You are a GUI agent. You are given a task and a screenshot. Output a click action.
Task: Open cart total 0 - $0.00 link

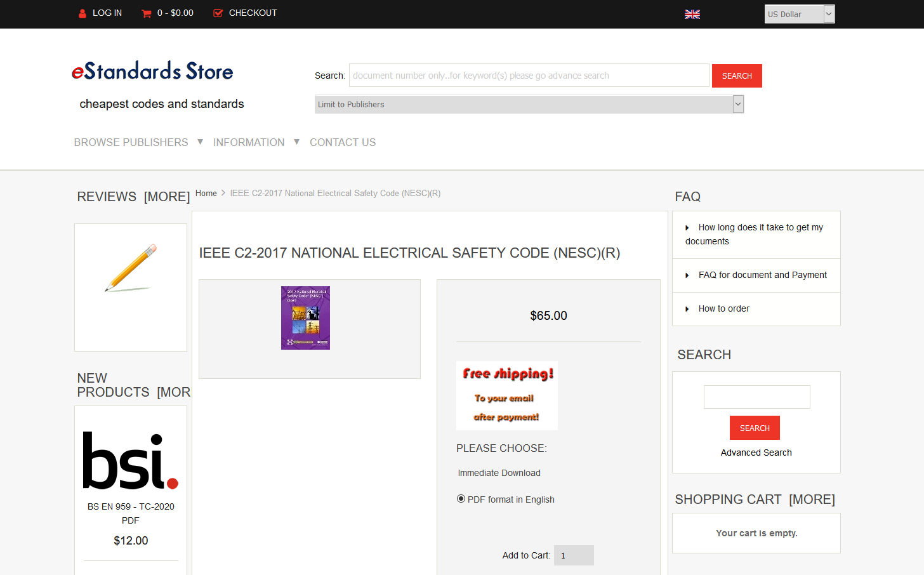click(175, 13)
